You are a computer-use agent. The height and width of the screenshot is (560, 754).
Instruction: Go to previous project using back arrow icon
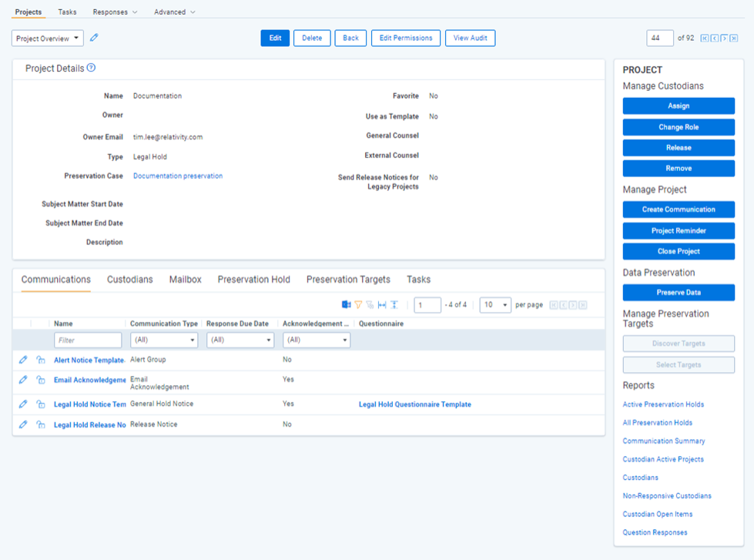point(715,37)
